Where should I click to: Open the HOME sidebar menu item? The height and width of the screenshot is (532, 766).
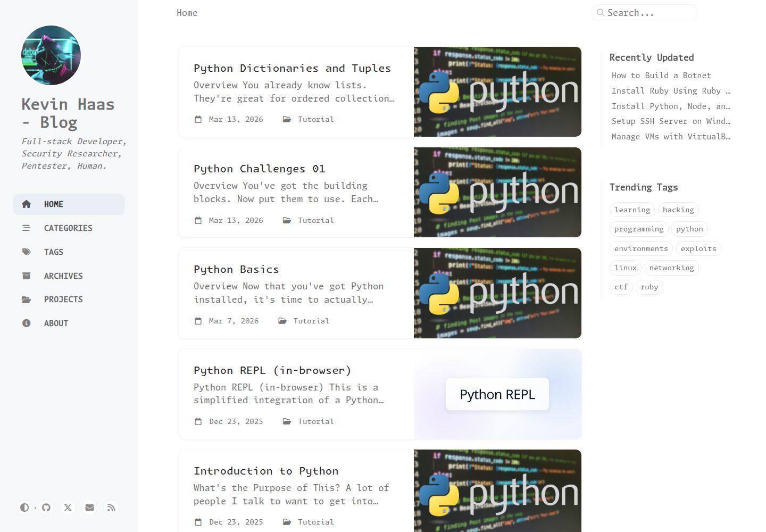pos(69,204)
